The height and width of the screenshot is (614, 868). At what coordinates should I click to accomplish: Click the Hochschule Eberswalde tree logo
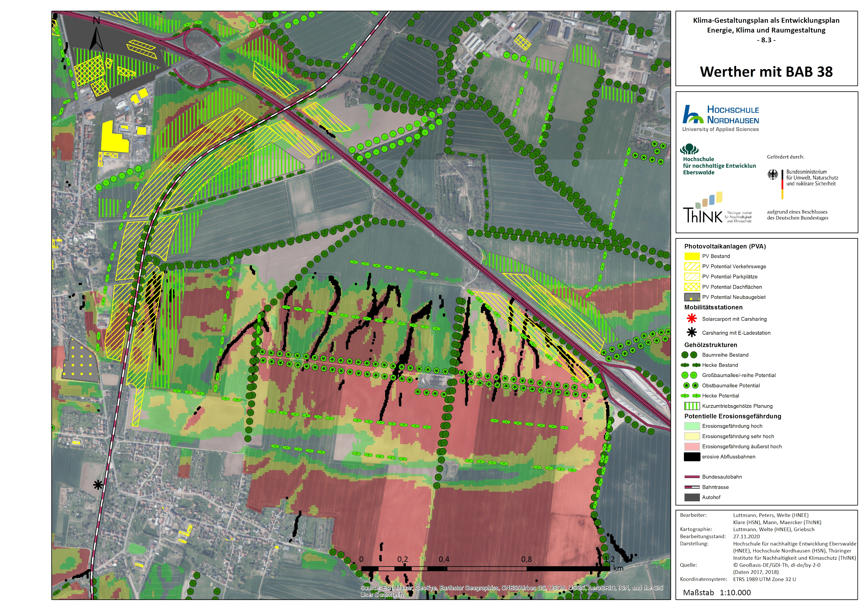689,149
